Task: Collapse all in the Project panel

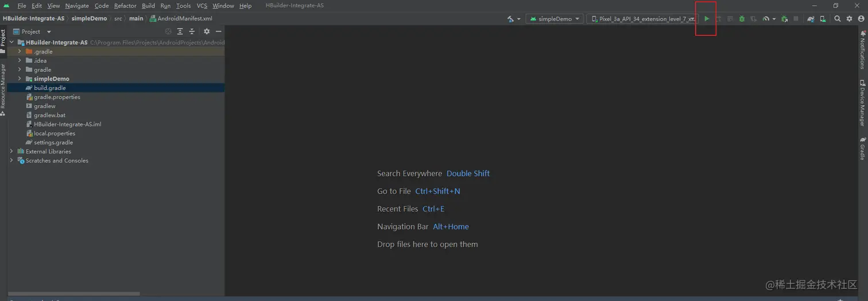Action: [x=192, y=32]
